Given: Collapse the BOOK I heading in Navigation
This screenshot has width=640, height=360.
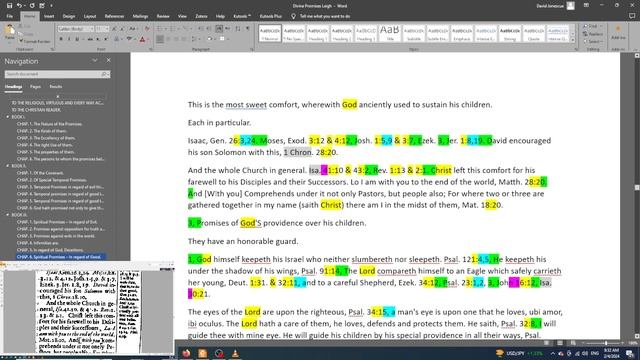Looking at the screenshot, I should (8, 117).
